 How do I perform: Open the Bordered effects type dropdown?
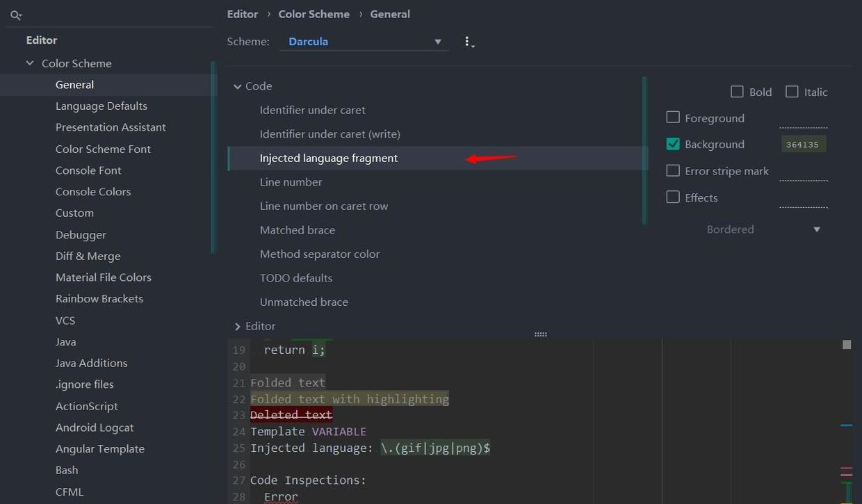coord(763,229)
